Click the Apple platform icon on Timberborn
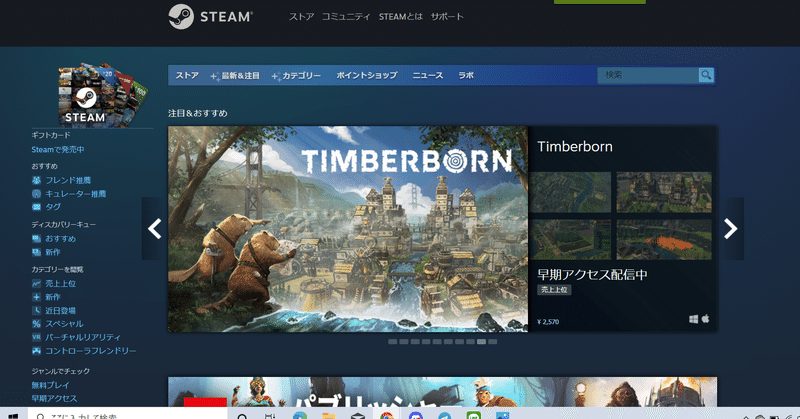Screen dimensions: 800x419 click(x=706, y=318)
